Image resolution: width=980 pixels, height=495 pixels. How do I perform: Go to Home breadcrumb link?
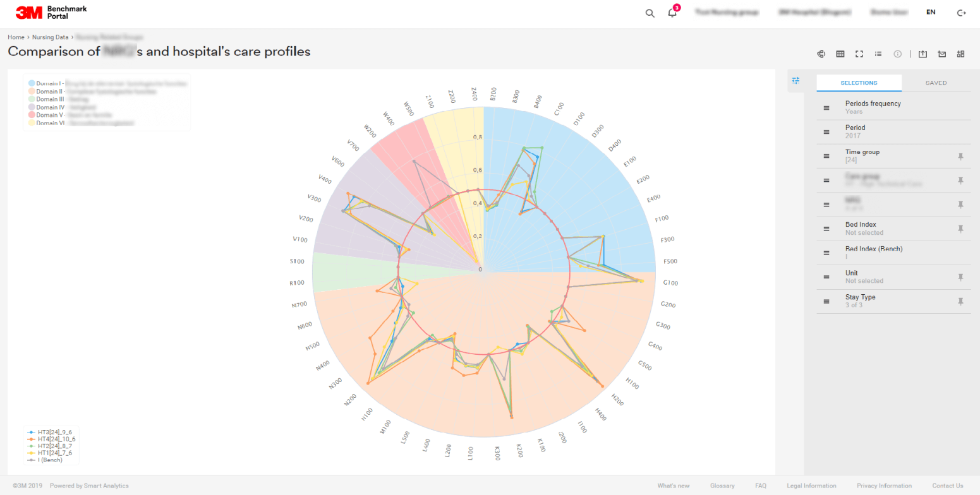click(16, 37)
